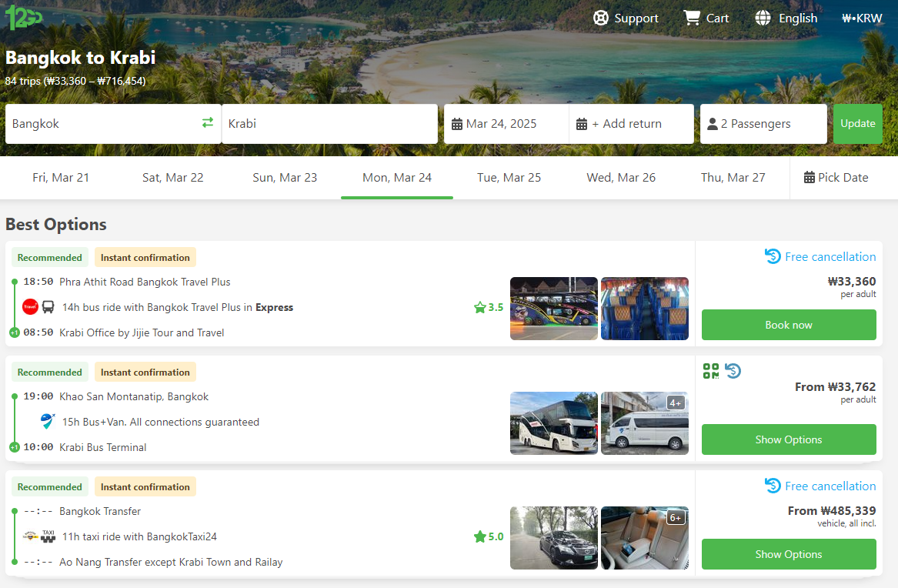Click the star rating icon next to 3.5
Viewport: 898px width, 588px height.
[x=480, y=307]
